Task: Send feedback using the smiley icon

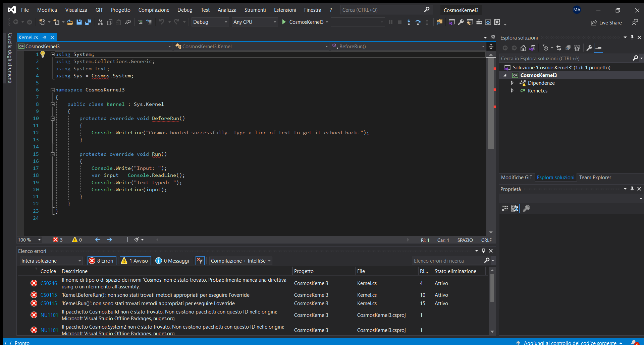Action: (636, 22)
